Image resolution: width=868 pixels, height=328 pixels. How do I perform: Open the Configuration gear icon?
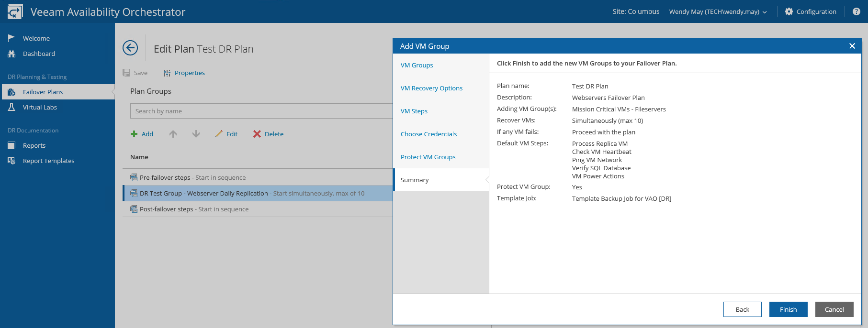coord(789,11)
